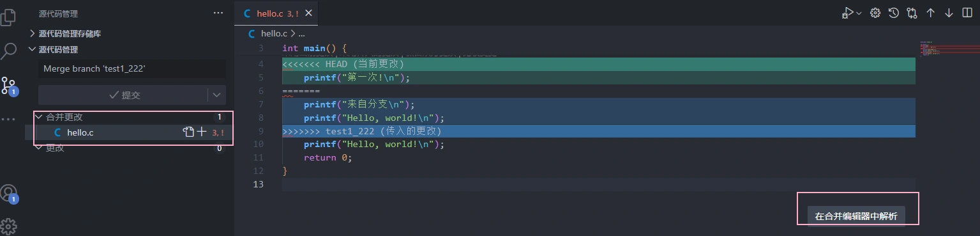Open the Search view in activity bar
The image size is (980, 236).
[x=8, y=51]
